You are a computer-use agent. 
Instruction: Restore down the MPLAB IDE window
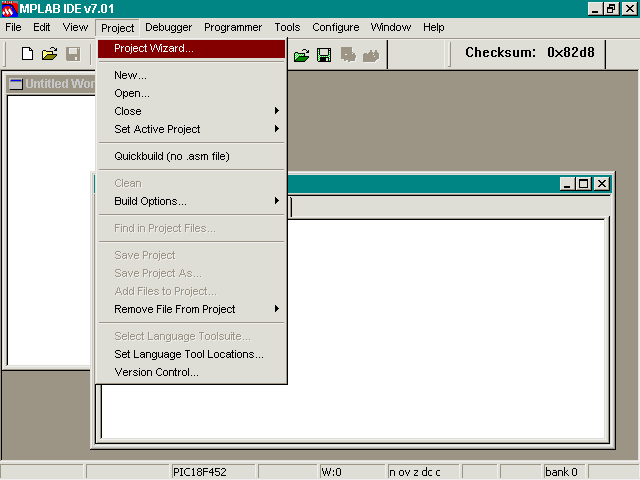click(x=611, y=9)
